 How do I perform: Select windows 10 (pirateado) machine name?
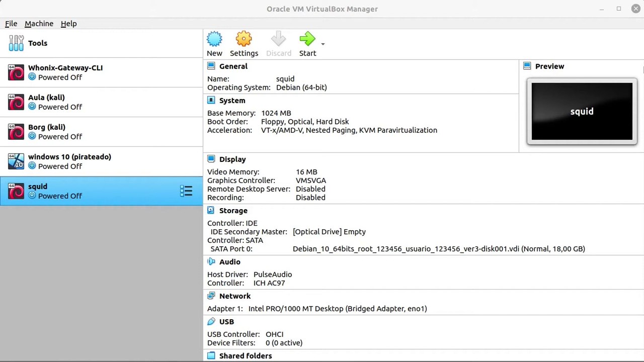pos(69,157)
